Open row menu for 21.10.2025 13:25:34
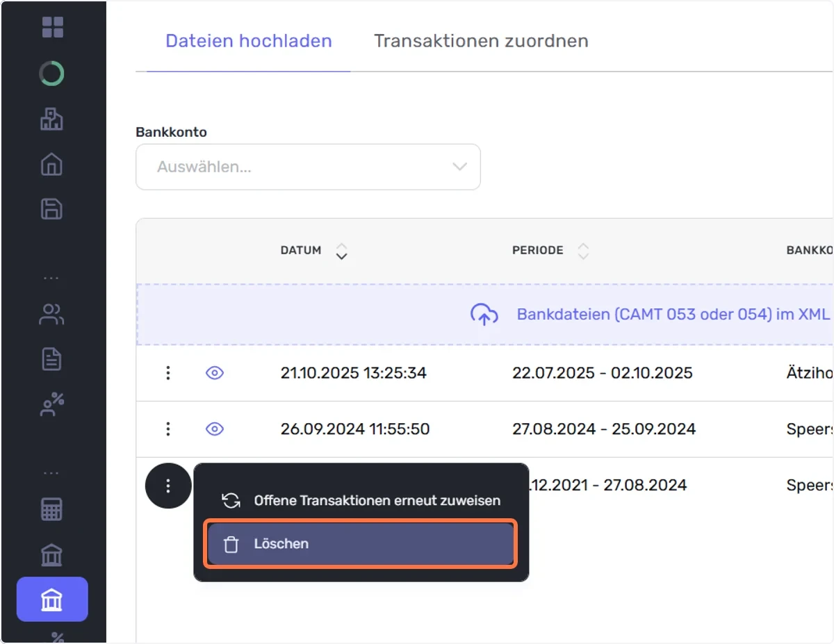The width and height of the screenshot is (834, 644). [x=167, y=373]
